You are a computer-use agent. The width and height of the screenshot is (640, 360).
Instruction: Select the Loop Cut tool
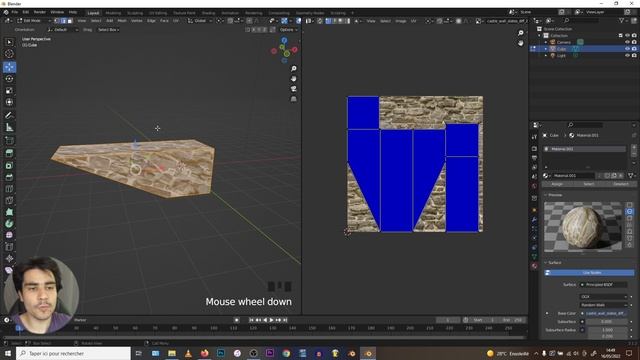[9, 189]
